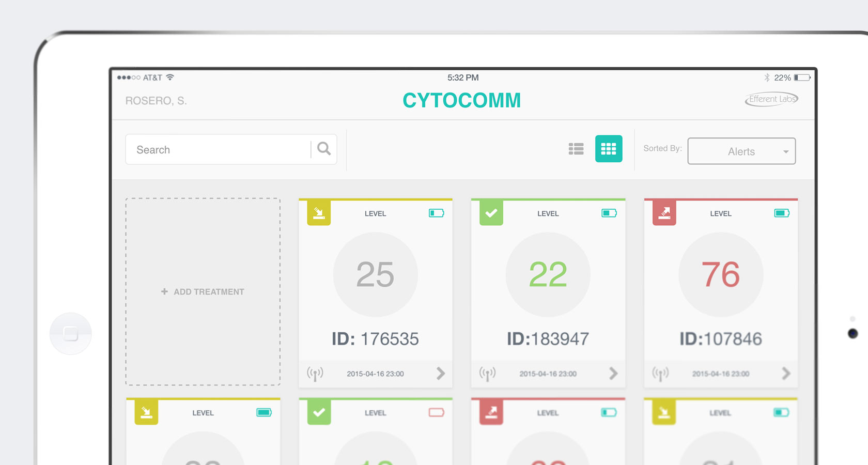Viewport: 868px width, 465px height.
Task: Click the red alert icon on card ID 107846
Action: tap(663, 212)
